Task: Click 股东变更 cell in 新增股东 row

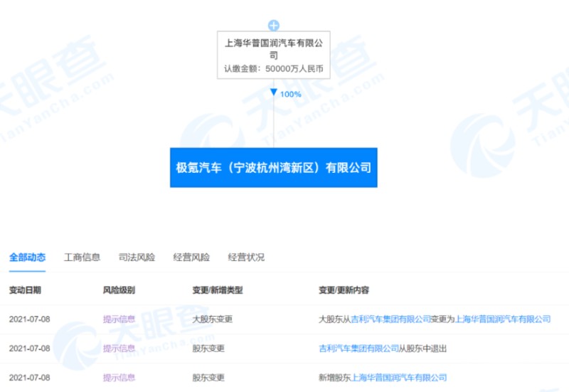Action: [208, 378]
